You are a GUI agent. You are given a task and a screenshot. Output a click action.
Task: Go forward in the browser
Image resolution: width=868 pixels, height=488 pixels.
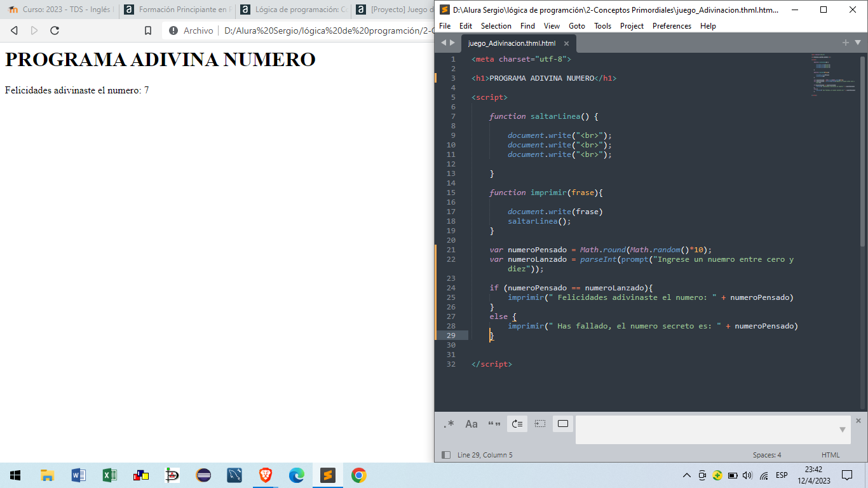pos(34,30)
